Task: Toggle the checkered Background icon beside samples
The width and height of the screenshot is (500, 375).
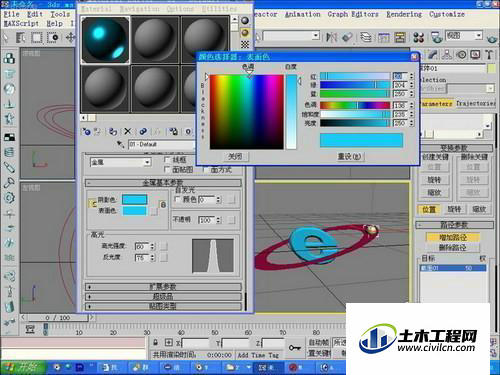Action: click(x=245, y=44)
